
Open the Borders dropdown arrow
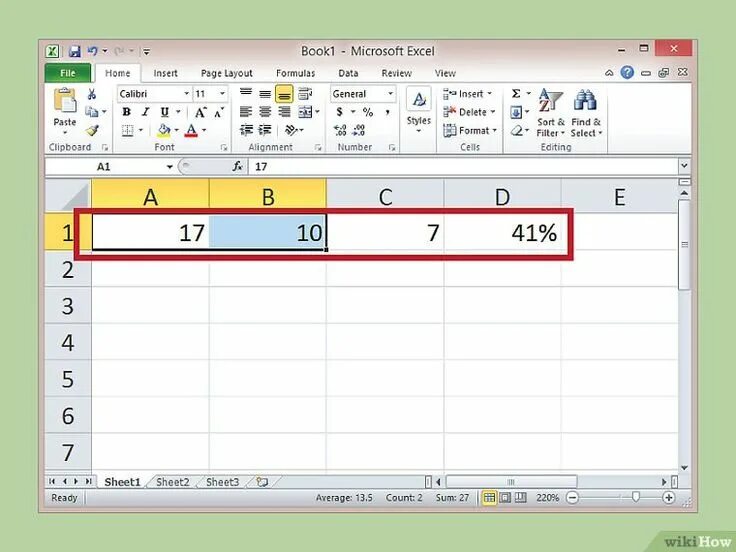(x=140, y=130)
